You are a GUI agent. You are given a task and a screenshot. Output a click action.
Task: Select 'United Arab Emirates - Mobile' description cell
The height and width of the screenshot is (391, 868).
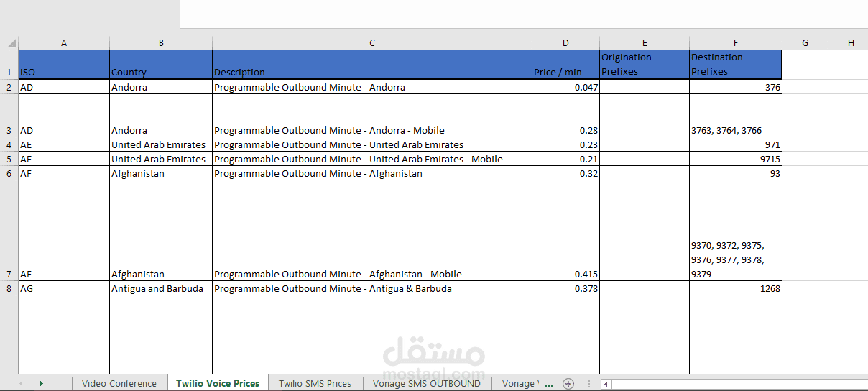[x=372, y=159]
